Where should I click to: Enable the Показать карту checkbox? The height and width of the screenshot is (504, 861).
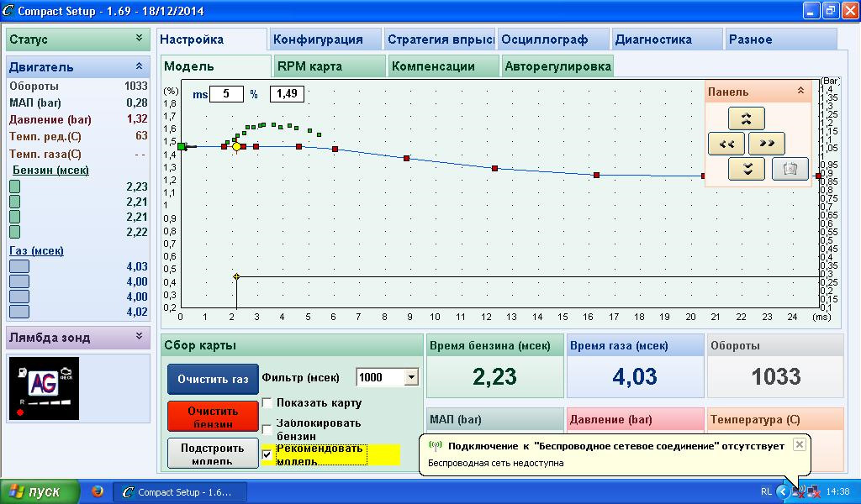coord(267,403)
